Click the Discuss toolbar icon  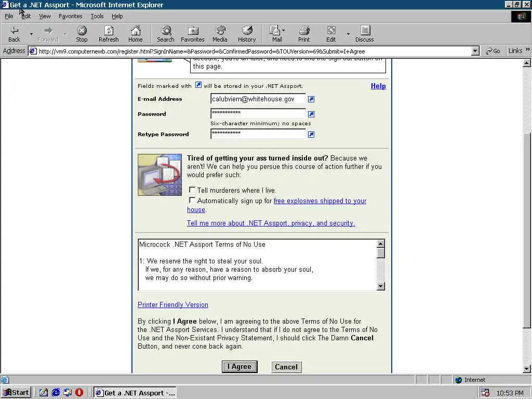click(364, 34)
